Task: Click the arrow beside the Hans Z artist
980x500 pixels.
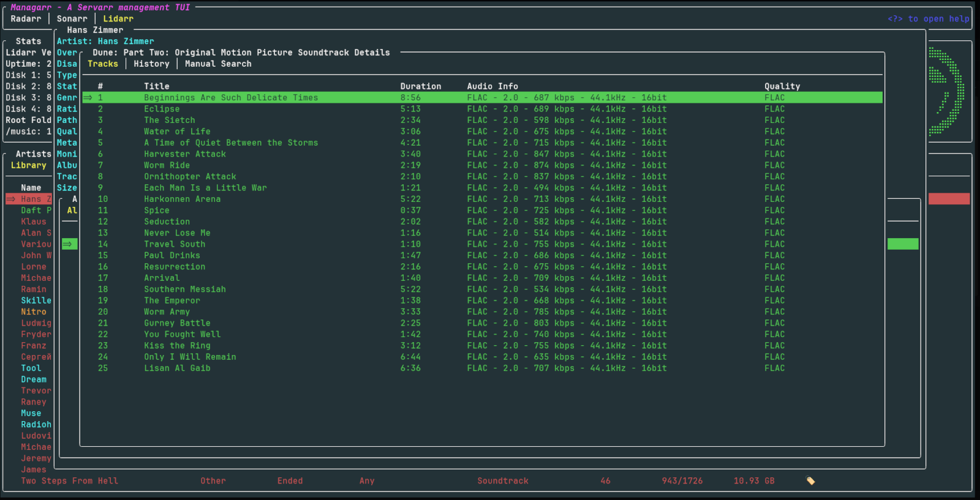Action: click(11, 199)
